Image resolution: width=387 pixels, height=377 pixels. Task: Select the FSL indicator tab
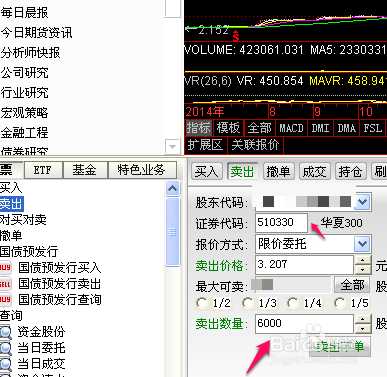pos(373,128)
